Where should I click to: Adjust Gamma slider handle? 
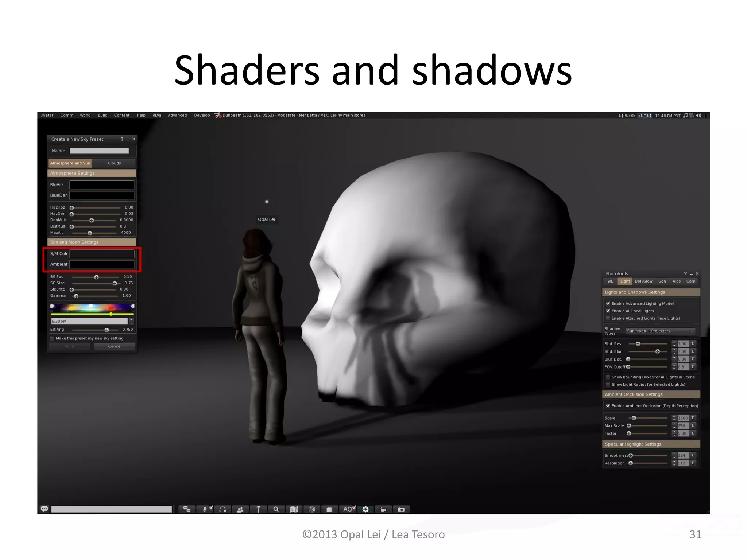click(x=76, y=296)
